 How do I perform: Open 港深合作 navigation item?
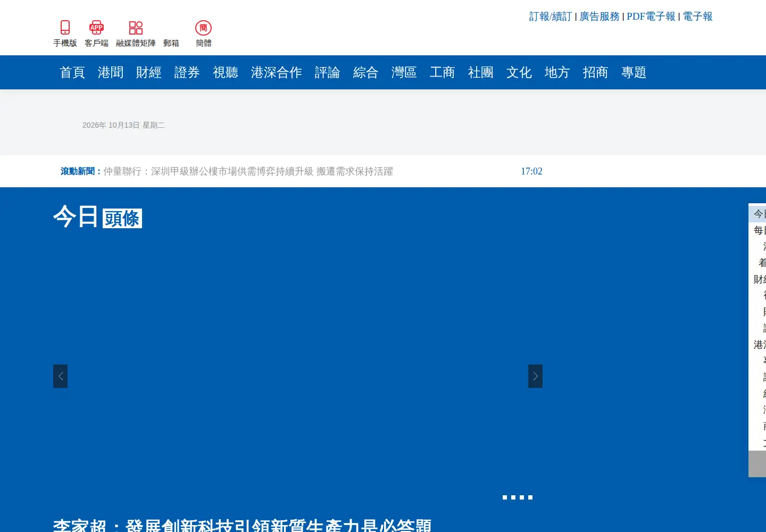pyautogui.click(x=277, y=72)
